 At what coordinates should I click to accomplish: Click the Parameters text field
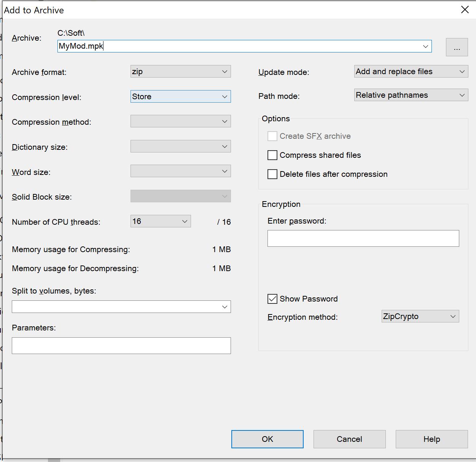121,346
